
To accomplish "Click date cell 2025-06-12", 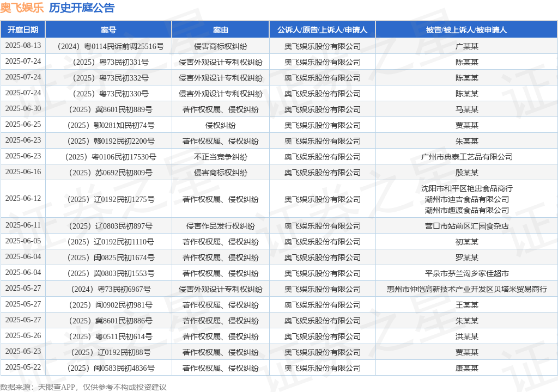I will (x=23, y=199).
